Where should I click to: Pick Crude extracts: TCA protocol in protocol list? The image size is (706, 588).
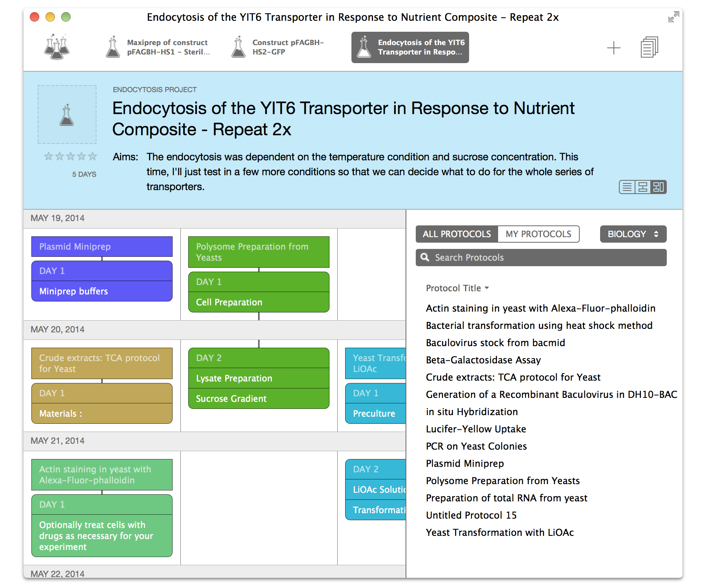[x=513, y=377]
